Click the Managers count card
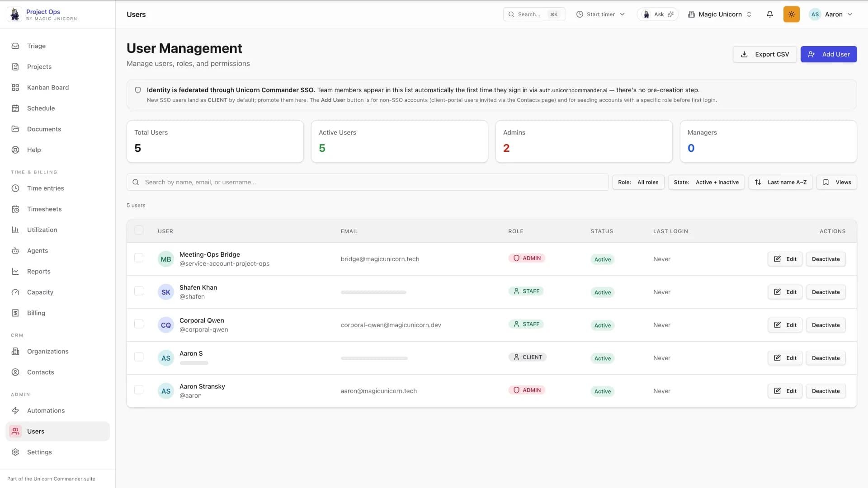The height and width of the screenshot is (488, 868). click(x=769, y=141)
